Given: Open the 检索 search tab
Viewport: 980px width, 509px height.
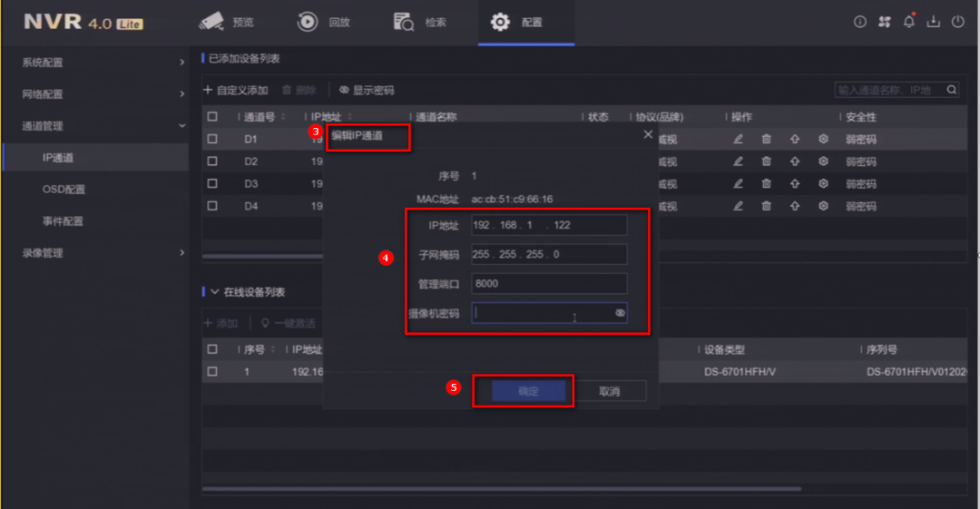Looking at the screenshot, I should click(x=419, y=23).
